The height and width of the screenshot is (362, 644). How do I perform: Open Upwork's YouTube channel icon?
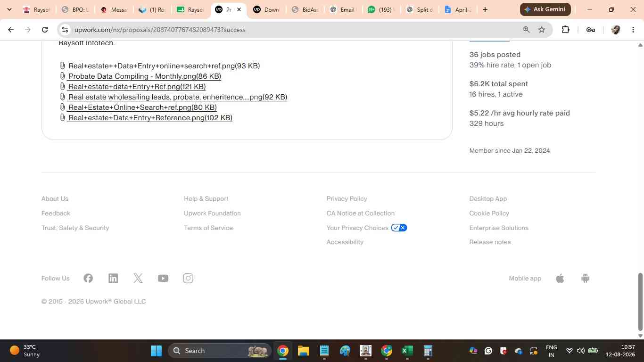coord(163,278)
